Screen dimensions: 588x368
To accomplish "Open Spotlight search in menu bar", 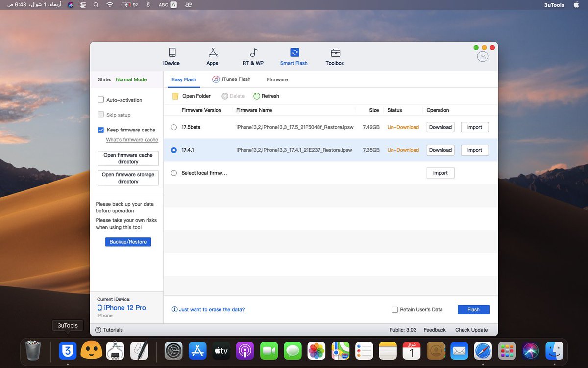I will pos(95,5).
